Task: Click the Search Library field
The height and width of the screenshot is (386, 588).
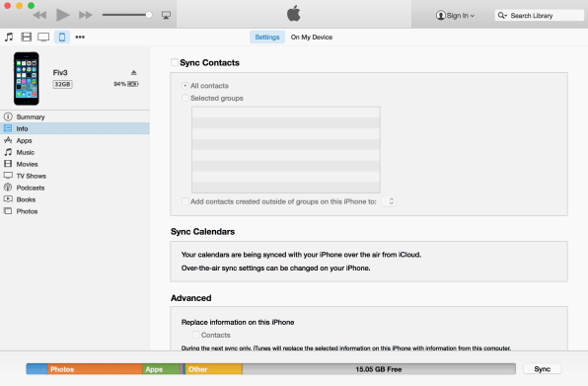Action: coord(540,16)
